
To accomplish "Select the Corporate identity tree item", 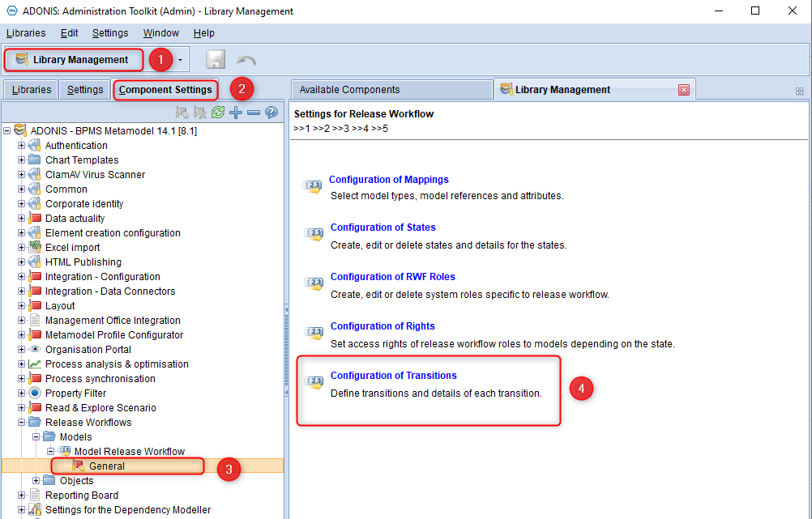I will (x=84, y=204).
